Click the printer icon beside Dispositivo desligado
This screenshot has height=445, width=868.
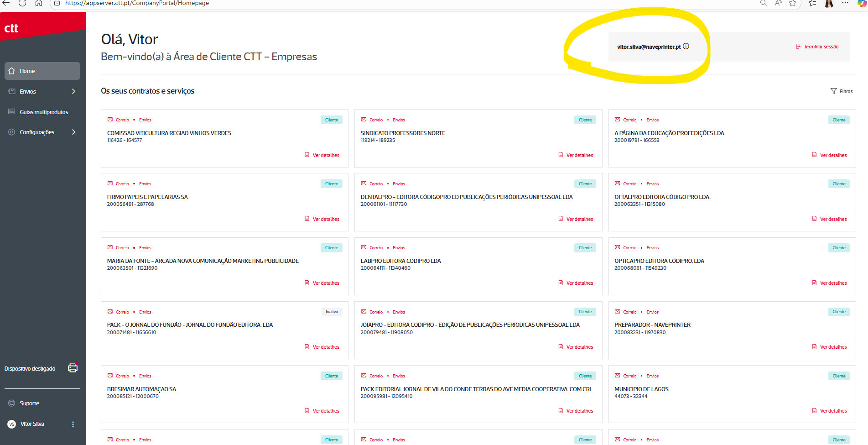pos(73,367)
